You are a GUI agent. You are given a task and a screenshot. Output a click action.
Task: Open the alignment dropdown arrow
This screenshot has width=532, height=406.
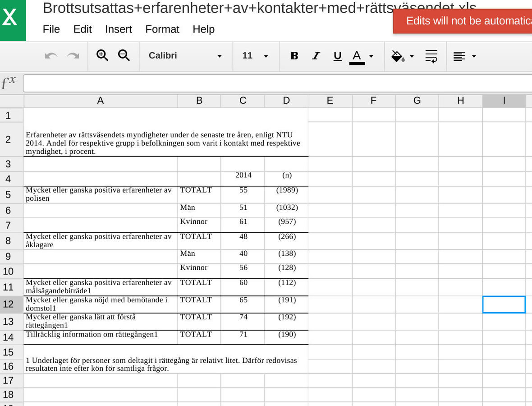tap(474, 56)
